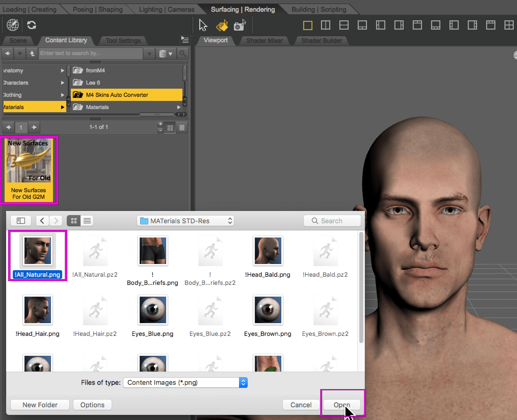
Task: Switch file dialog to list view
Action: point(87,221)
